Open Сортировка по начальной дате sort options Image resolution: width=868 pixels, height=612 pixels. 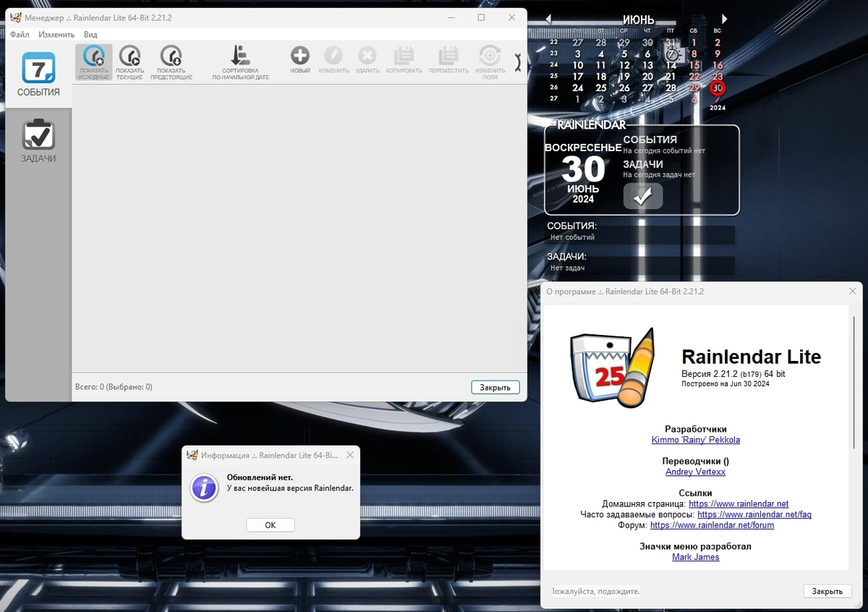click(240, 62)
